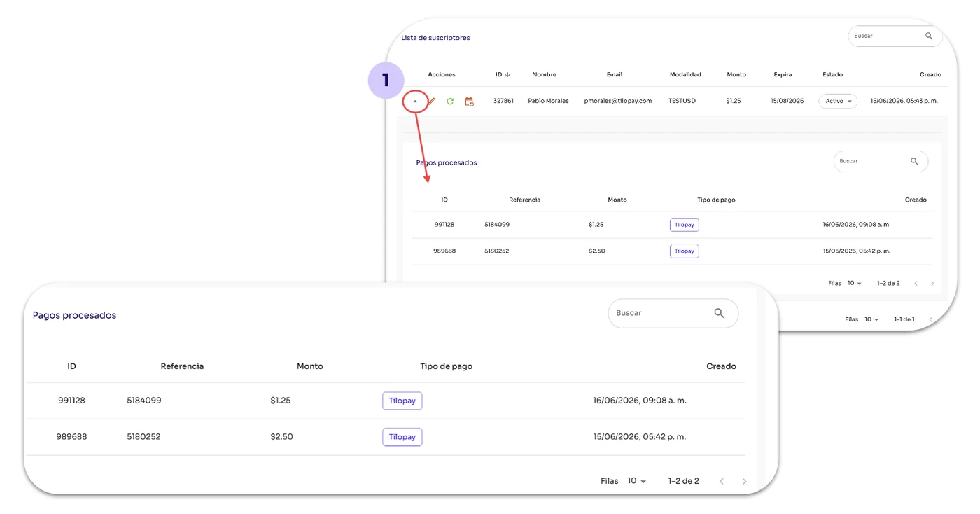
Task: Click the Referencia header in the enlarged payments panel
Action: click(182, 366)
